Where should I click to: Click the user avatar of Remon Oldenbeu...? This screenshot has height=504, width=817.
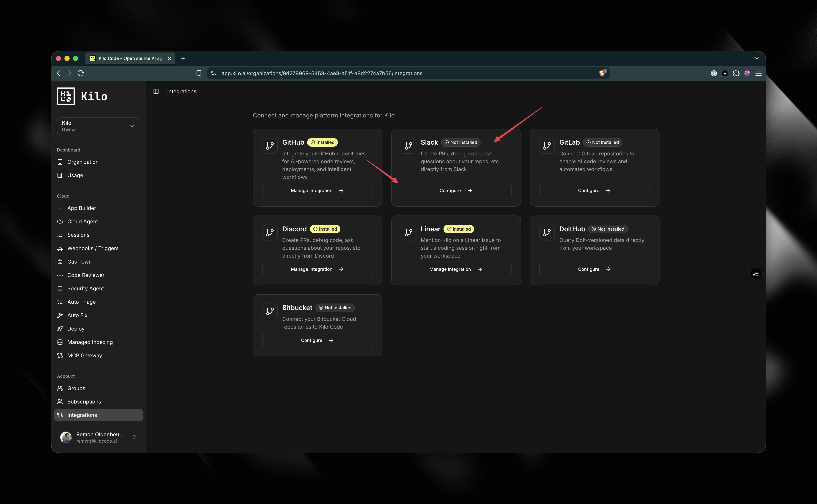click(x=66, y=437)
